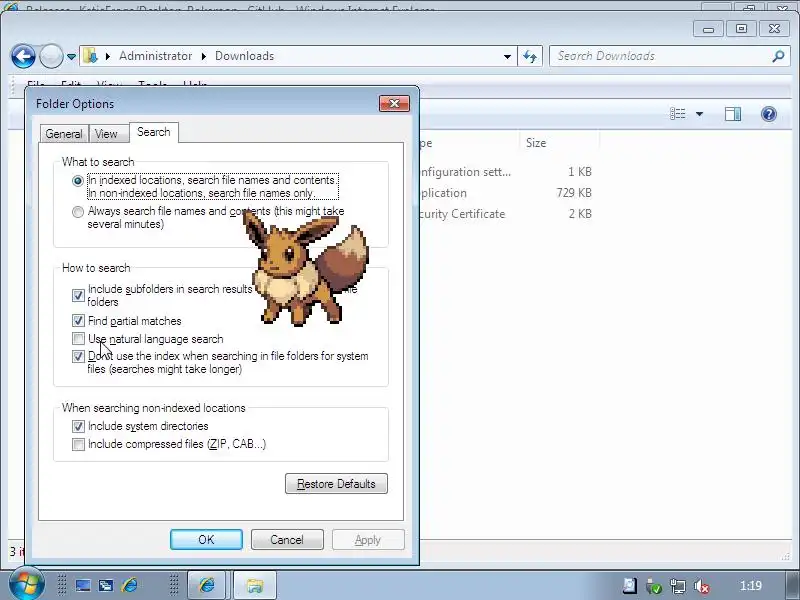Select the Configuration settings 1 KB row
Viewport: 800px width, 600px height.
coord(508,172)
